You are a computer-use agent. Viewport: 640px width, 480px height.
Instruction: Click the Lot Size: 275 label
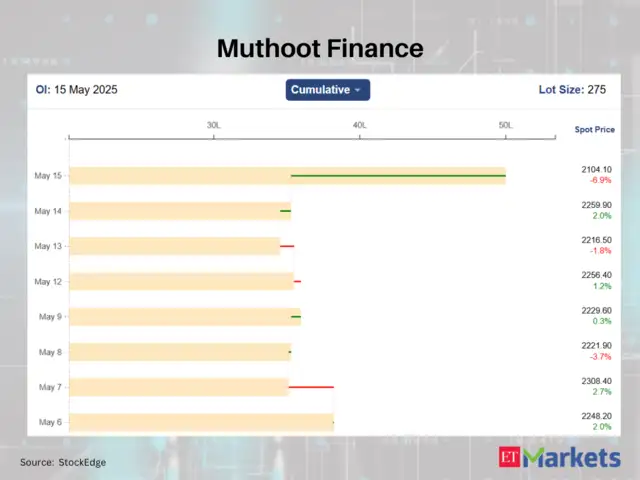pos(572,90)
